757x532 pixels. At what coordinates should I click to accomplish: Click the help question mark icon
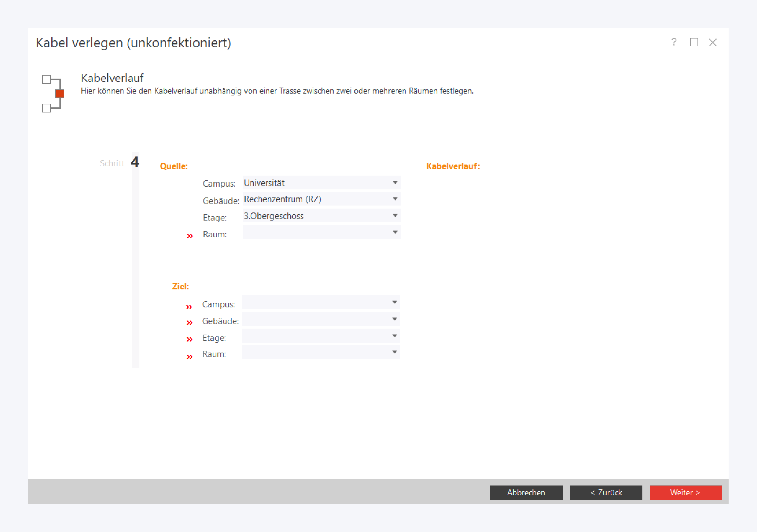tap(674, 42)
